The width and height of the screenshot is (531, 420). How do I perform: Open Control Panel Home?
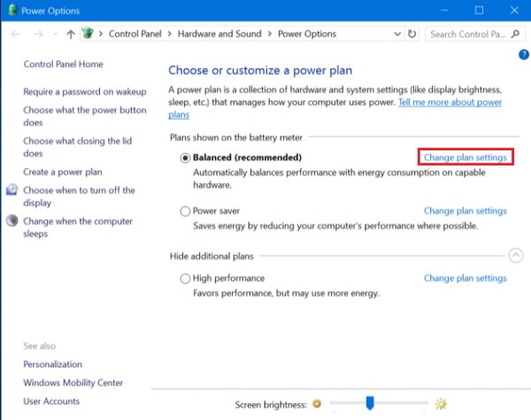[64, 64]
